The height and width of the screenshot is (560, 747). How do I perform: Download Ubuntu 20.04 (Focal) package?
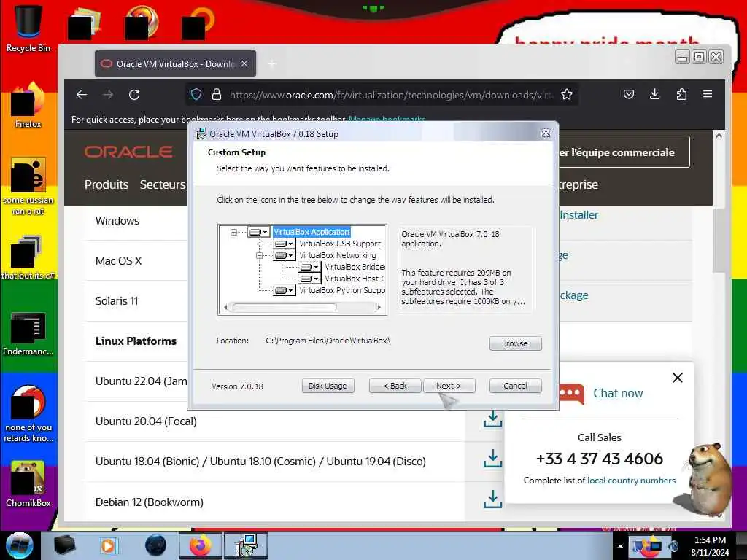tap(493, 419)
